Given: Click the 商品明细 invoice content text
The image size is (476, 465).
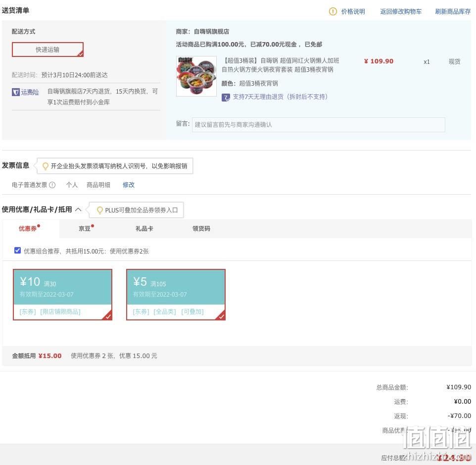Looking at the screenshot, I should pos(98,185).
